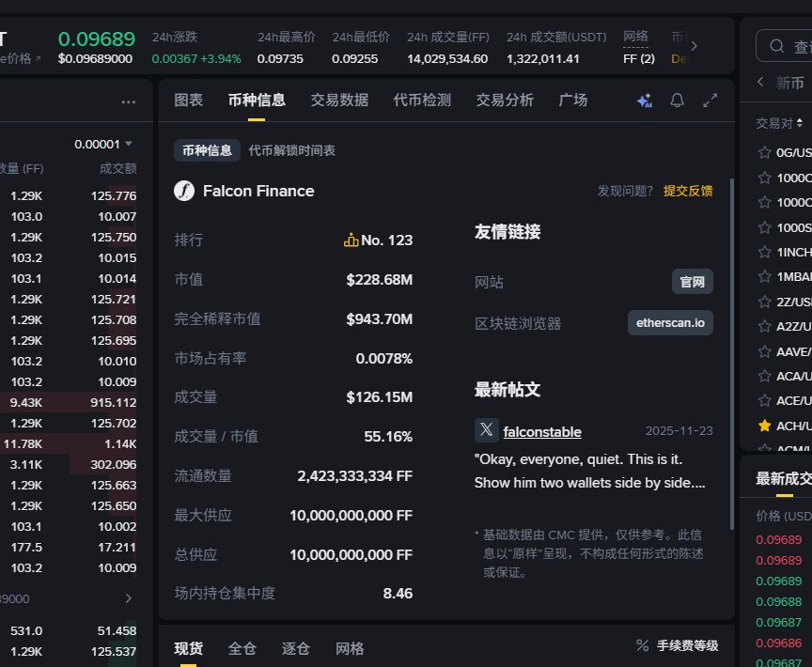Select the 现货 trading tab
812x667 pixels.
pos(189,648)
